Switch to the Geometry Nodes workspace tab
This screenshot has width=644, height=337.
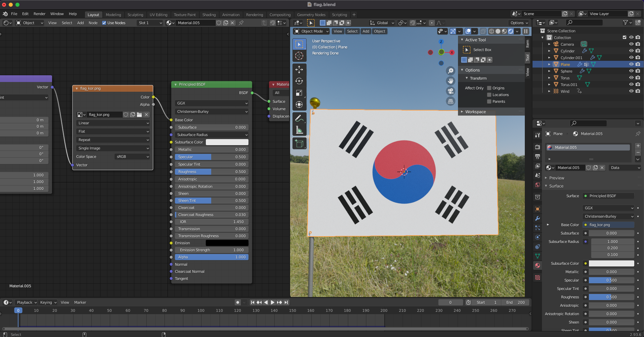(311, 14)
